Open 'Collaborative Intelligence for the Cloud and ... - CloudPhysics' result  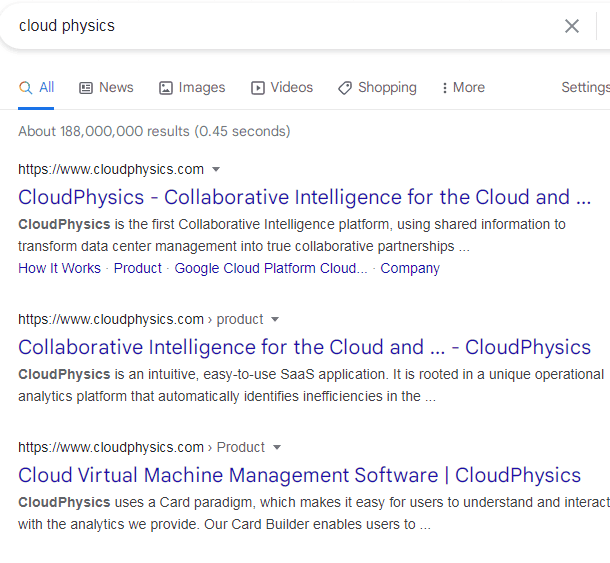[305, 347]
